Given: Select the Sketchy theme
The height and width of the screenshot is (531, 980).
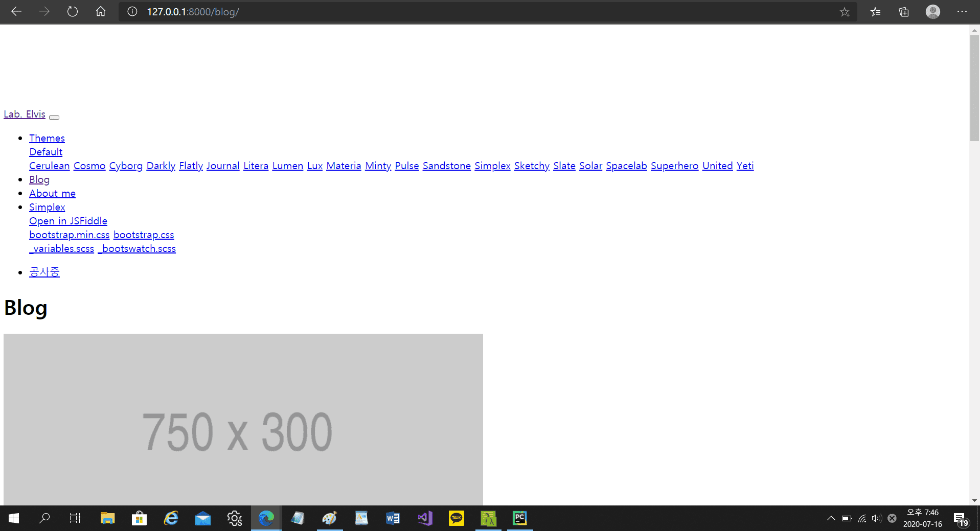Looking at the screenshot, I should 532,166.
